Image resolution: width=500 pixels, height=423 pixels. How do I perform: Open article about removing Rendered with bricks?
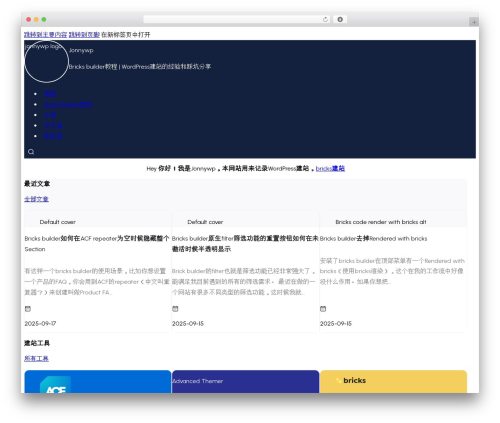[x=373, y=239]
